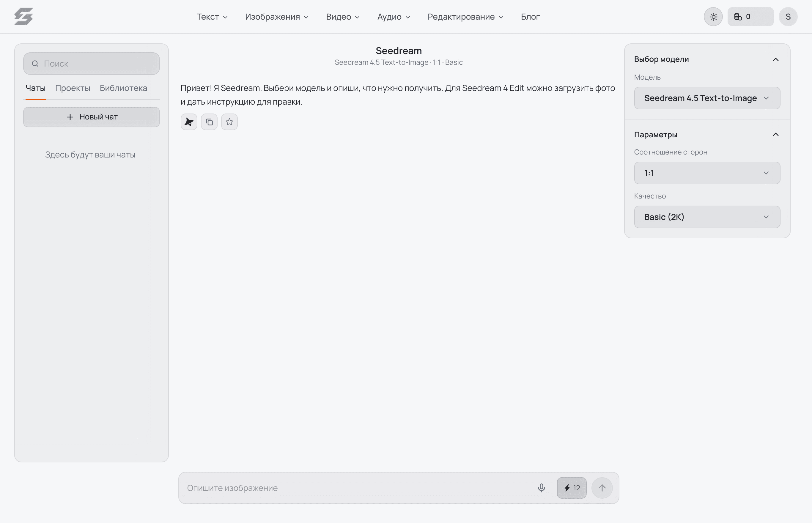812x523 pixels.
Task: Collapse the Параметры section
Action: [x=775, y=135]
